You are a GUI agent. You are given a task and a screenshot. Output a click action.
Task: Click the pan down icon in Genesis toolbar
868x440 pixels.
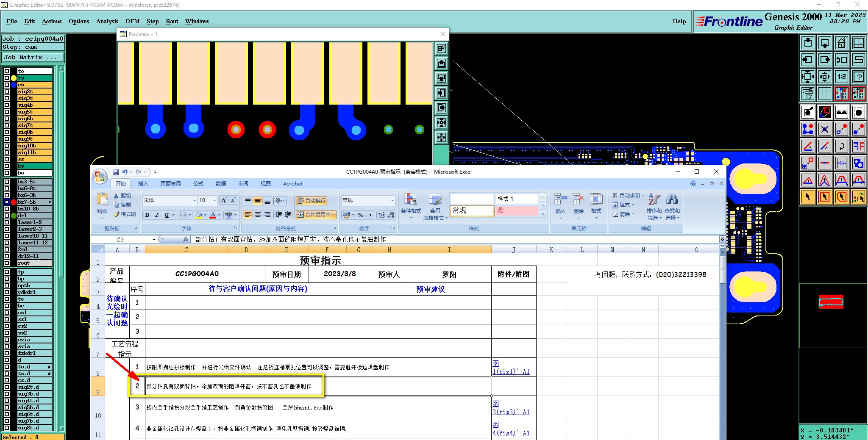(x=825, y=43)
